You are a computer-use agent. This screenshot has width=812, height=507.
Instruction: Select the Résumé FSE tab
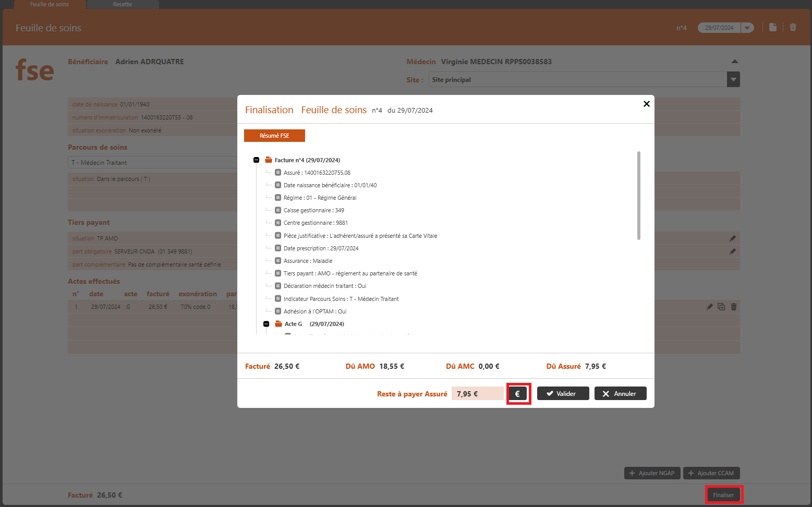coord(274,136)
